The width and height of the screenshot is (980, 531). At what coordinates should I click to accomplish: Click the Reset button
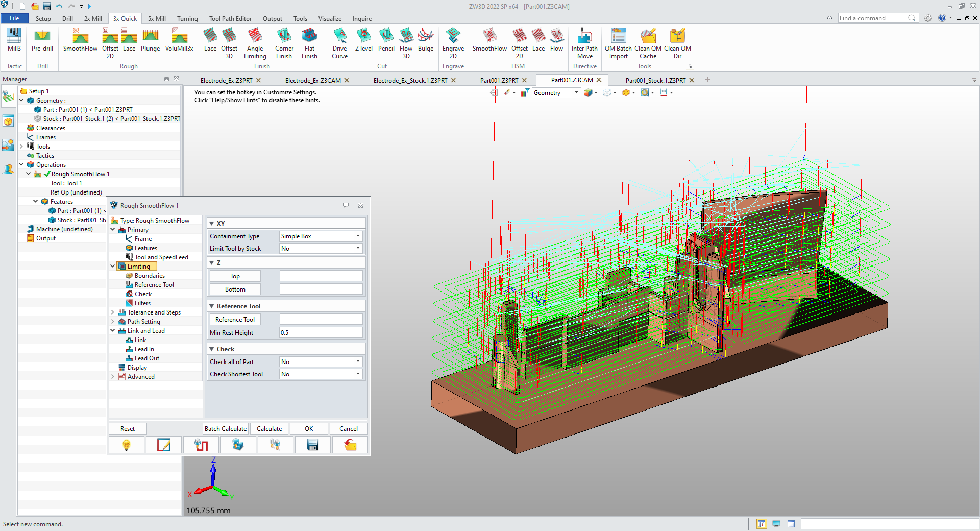tap(128, 429)
